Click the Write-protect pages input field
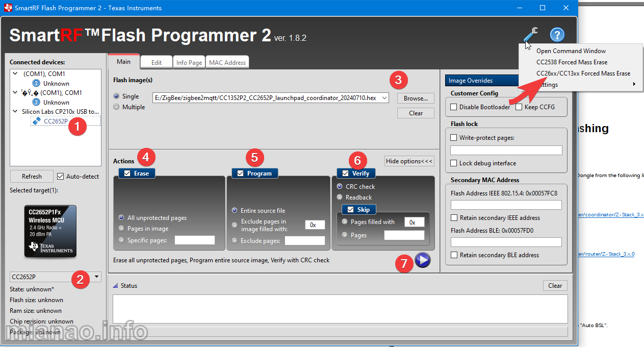 (x=506, y=150)
